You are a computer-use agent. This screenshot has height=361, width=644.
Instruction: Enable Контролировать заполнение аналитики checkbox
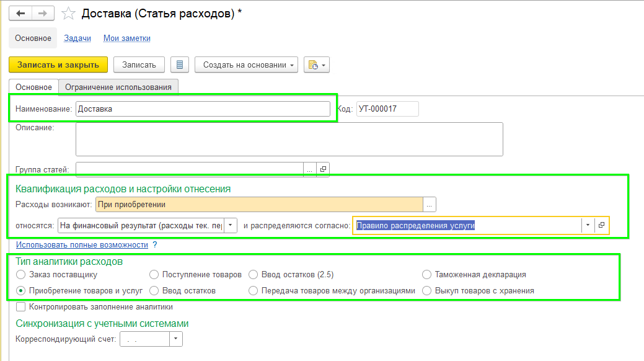tap(20, 307)
